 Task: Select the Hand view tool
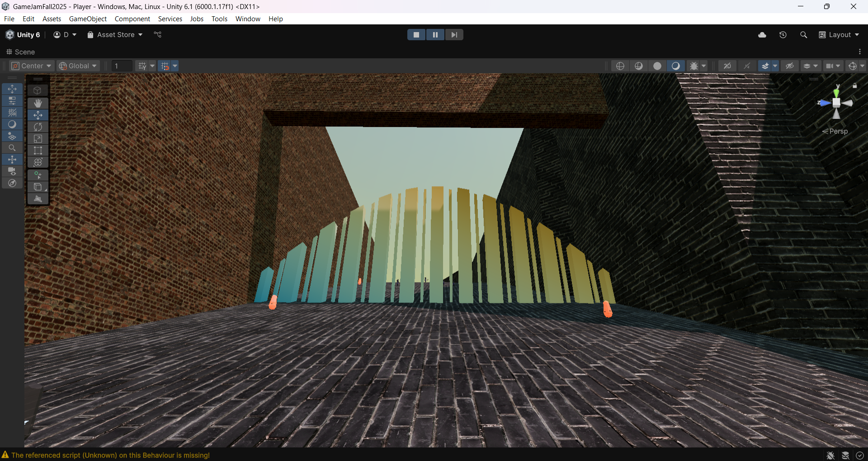point(38,103)
